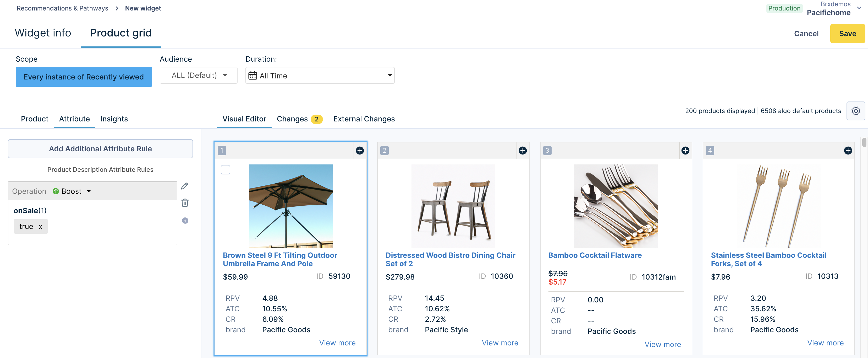Expand the Brxdemos Pacifichome account chevron
Image resolution: width=868 pixels, height=358 pixels.
pos(859,8)
